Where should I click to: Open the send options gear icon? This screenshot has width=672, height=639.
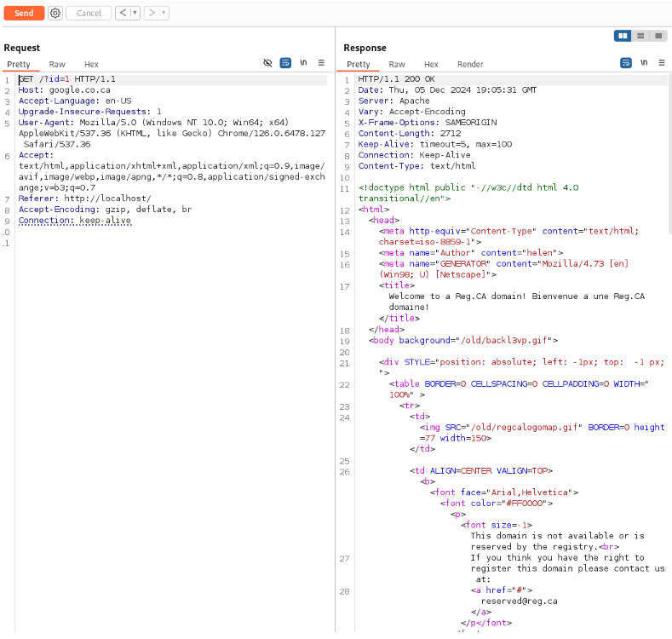point(55,13)
